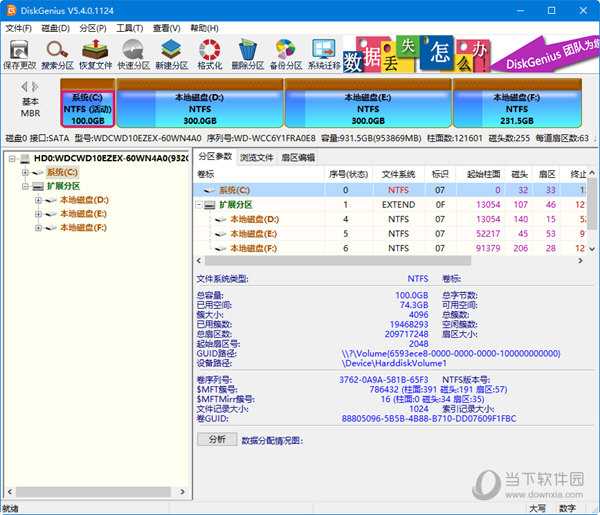Expand the 系统(C:) node in the left tree
The height and width of the screenshot is (515, 600).
tap(25, 172)
